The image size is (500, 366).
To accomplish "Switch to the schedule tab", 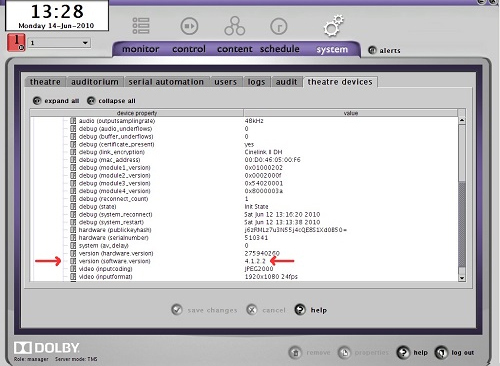I will pyautogui.click(x=279, y=49).
